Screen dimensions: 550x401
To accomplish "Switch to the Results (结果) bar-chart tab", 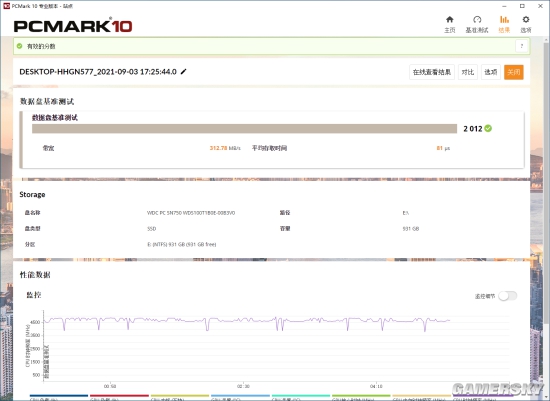I will click(504, 24).
